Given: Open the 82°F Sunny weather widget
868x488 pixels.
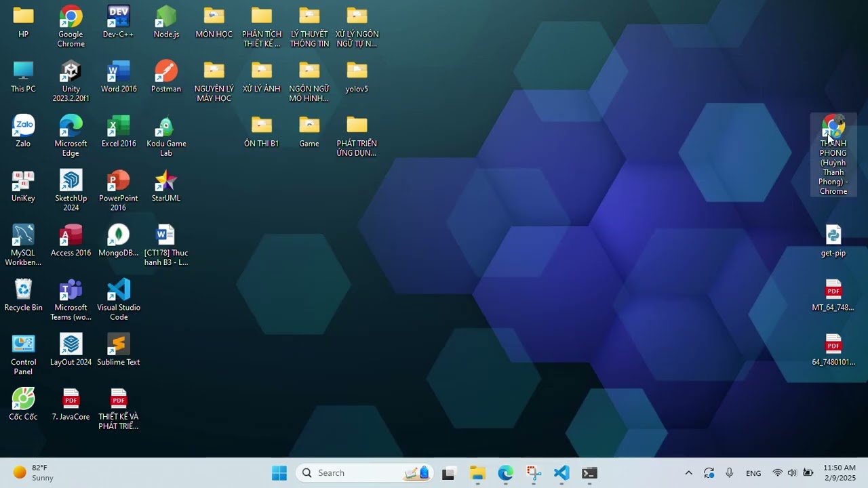Looking at the screenshot, I should (x=34, y=473).
